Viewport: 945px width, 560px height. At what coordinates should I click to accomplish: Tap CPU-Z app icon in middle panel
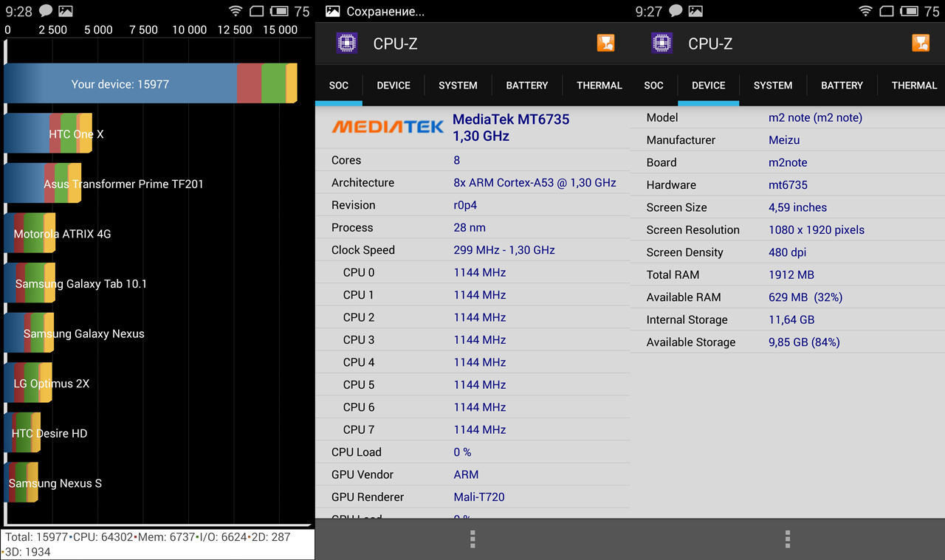[x=346, y=43]
